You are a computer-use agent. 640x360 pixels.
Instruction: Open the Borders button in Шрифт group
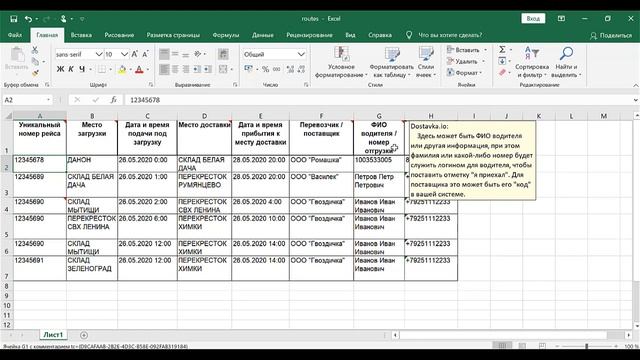pos(102,69)
